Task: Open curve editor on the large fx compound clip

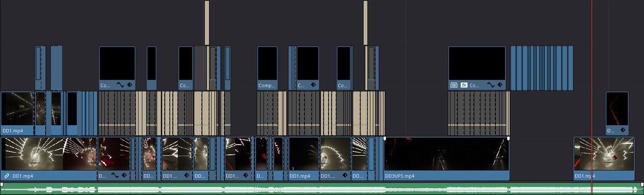Action: [490, 85]
